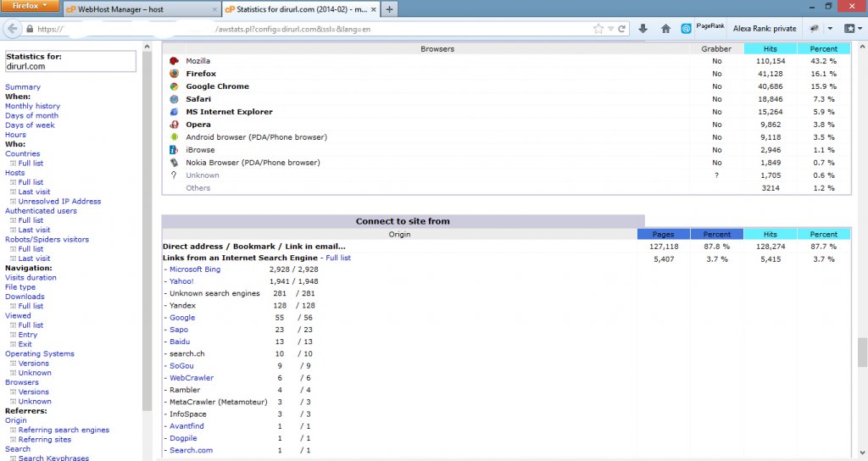Image resolution: width=868 pixels, height=461 pixels.
Task: Open the Countries section link
Action: [x=23, y=153]
